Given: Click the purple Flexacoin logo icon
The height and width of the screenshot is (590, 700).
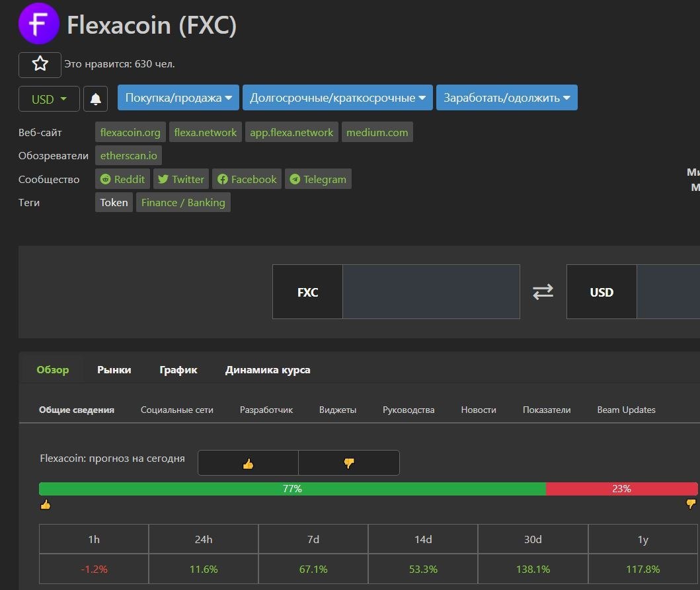Looking at the screenshot, I should (x=39, y=23).
